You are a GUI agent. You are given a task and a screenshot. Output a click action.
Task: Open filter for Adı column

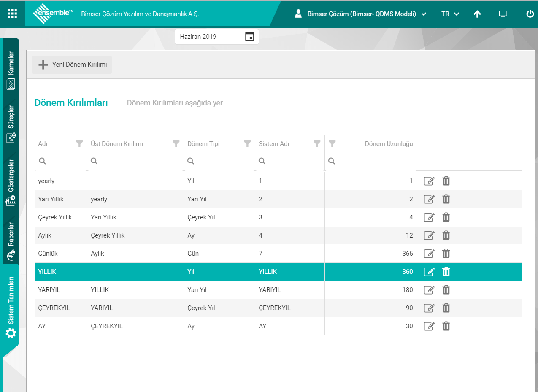tap(79, 143)
